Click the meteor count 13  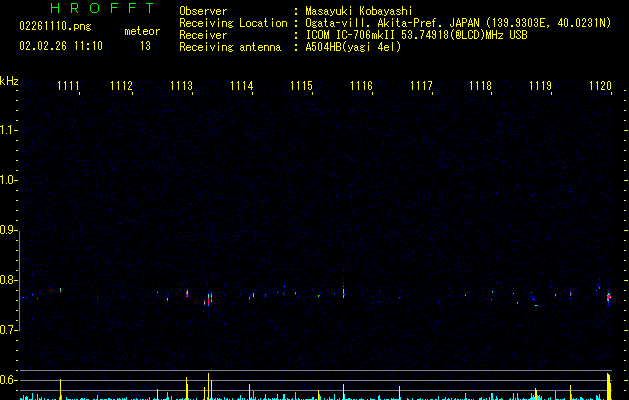point(145,46)
